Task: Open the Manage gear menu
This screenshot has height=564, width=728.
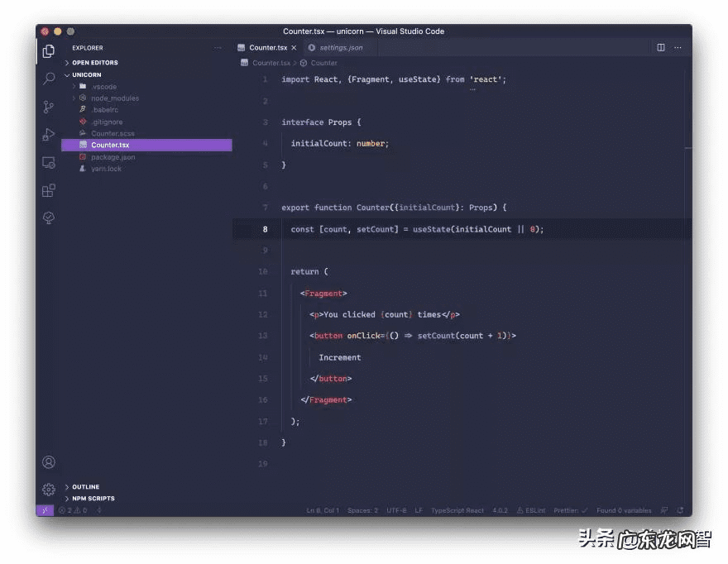Action: tap(49, 489)
